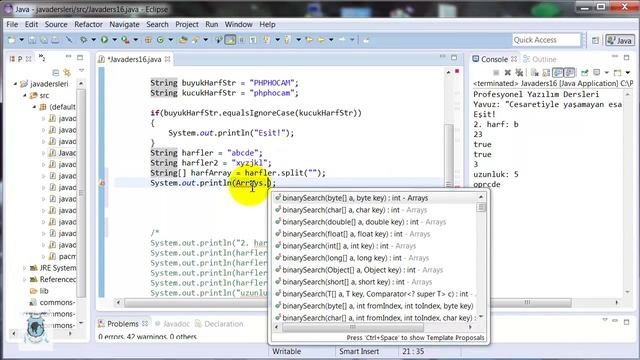Open the Project menu
Viewport: 640px width, 360px height.
click(187, 24)
